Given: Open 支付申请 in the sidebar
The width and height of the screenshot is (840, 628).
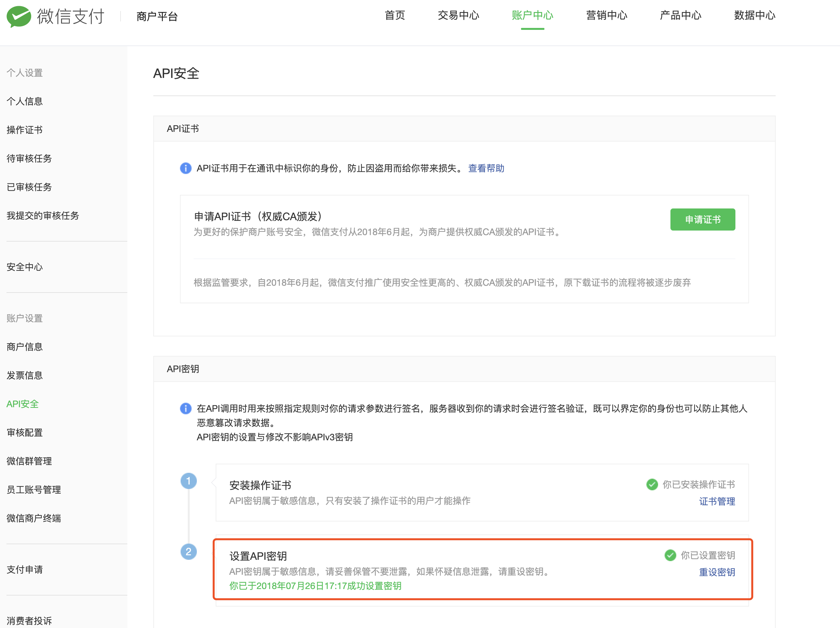Looking at the screenshot, I should (25, 570).
